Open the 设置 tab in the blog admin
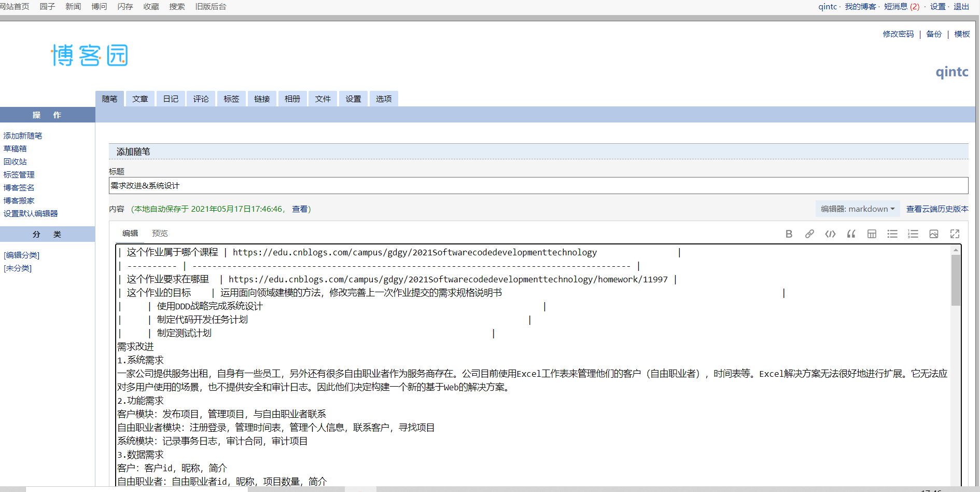This screenshot has height=492, width=980. click(x=353, y=99)
